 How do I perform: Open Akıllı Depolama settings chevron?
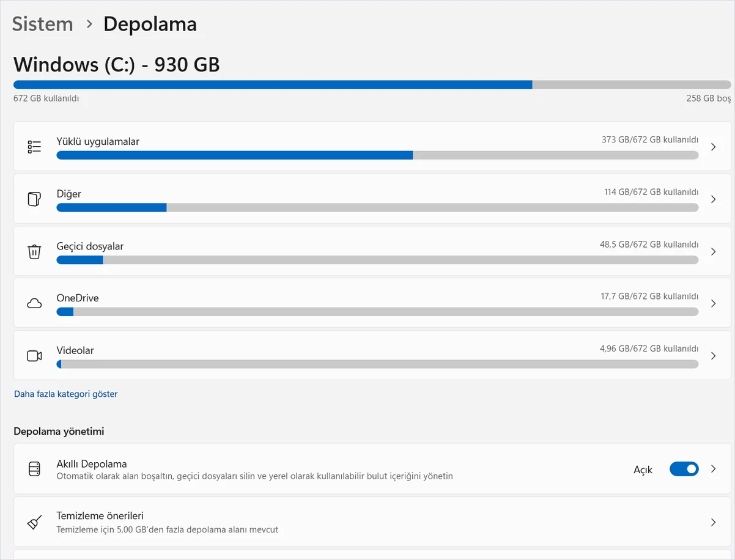713,469
